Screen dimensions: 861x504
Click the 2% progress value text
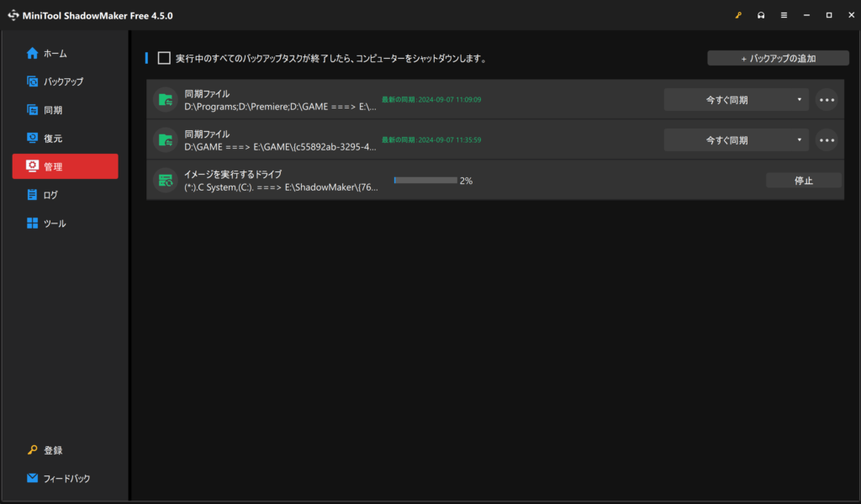coord(466,181)
